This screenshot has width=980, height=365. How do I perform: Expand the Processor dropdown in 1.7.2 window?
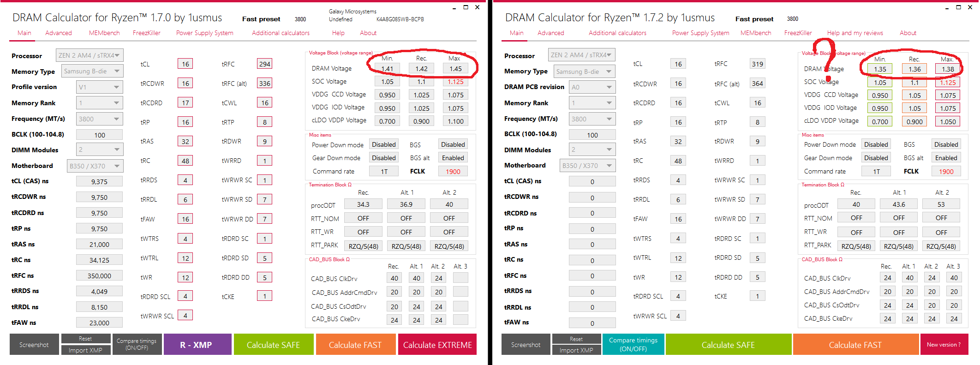[582, 55]
